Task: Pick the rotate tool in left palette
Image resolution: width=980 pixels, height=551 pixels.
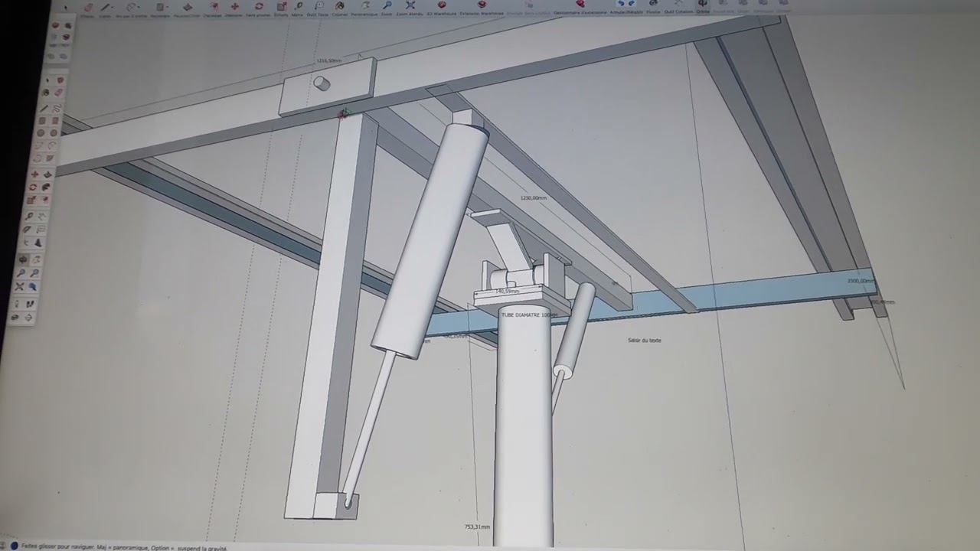Action: click(x=33, y=187)
